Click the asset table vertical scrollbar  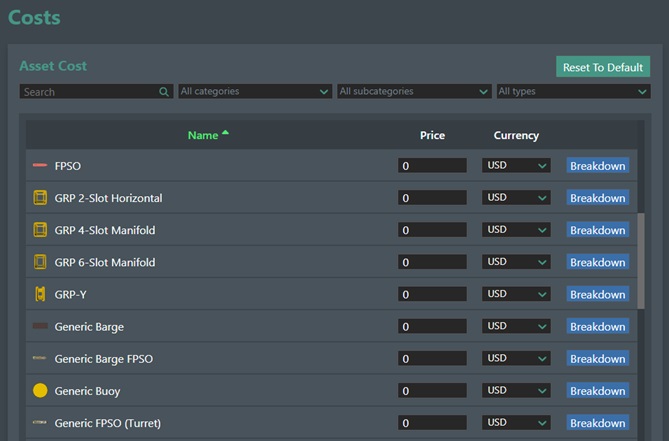(641, 261)
